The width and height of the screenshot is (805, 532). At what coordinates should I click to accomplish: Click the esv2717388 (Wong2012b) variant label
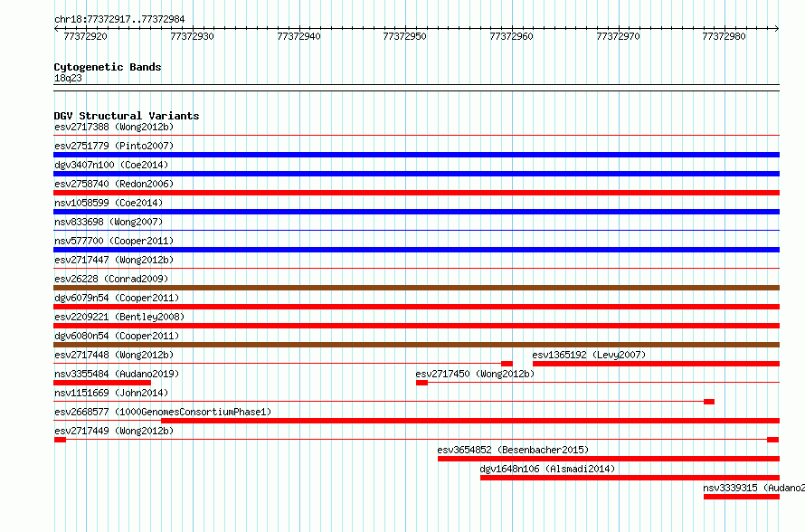pos(114,127)
